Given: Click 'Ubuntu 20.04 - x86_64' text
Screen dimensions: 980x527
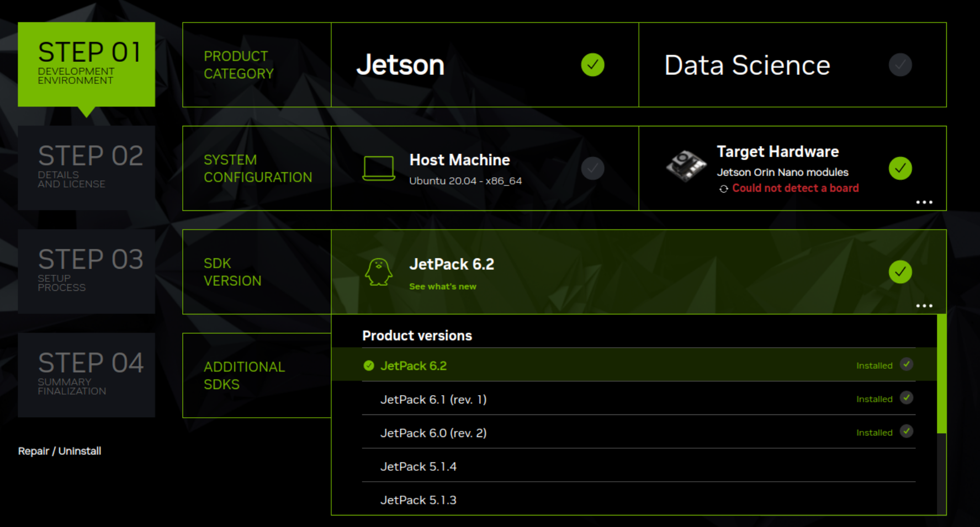Looking at the screenshot, I should [465, 181].
